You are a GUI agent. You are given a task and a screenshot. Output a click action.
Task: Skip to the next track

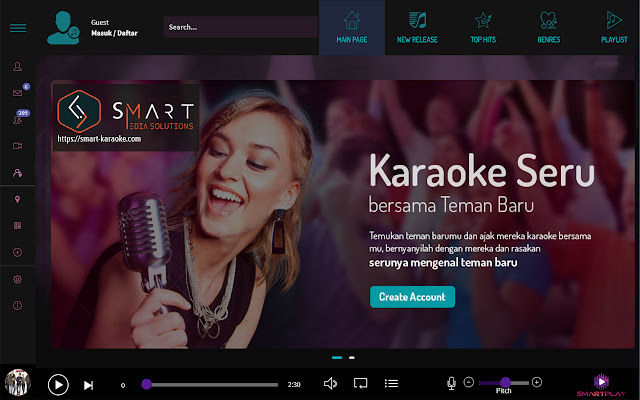pyautogui.click(x=88, y=384)
